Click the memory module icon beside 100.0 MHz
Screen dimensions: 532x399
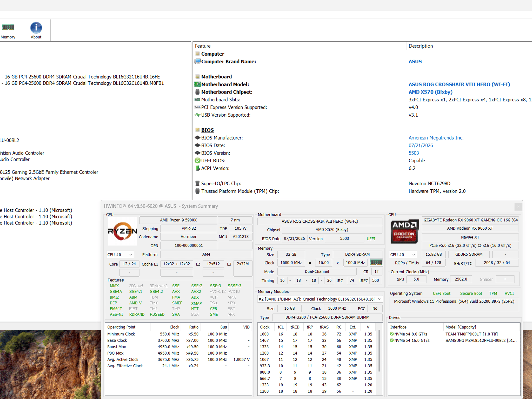tap(376, 263)
